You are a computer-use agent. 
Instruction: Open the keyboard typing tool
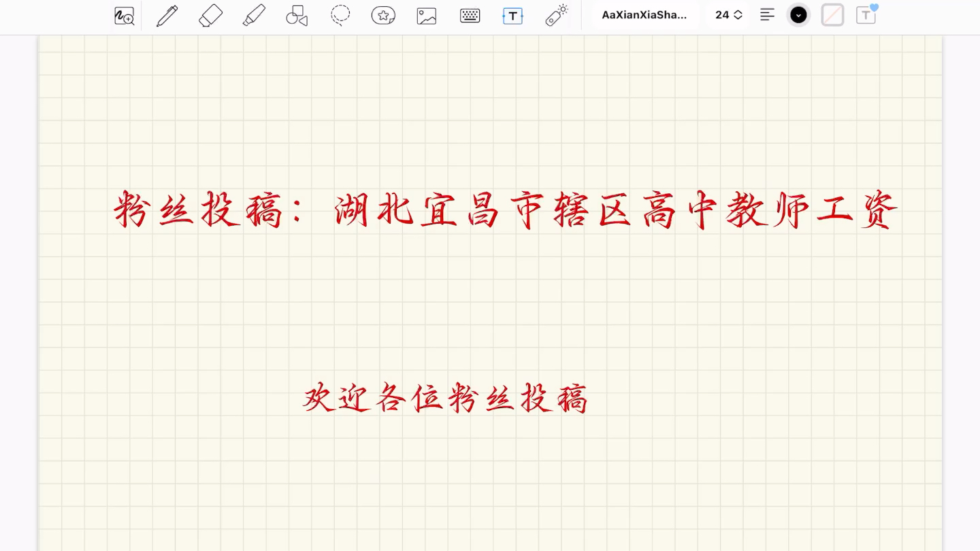point(470,16)
